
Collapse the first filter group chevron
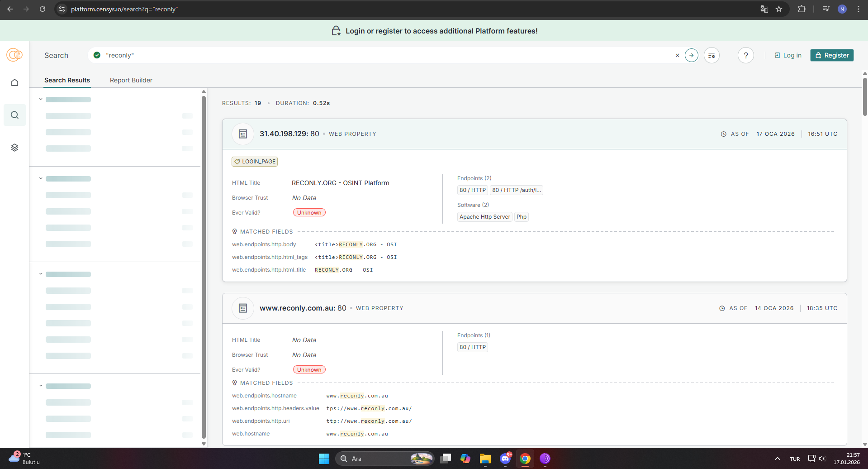pyautogui.click(x=41, y=99)
